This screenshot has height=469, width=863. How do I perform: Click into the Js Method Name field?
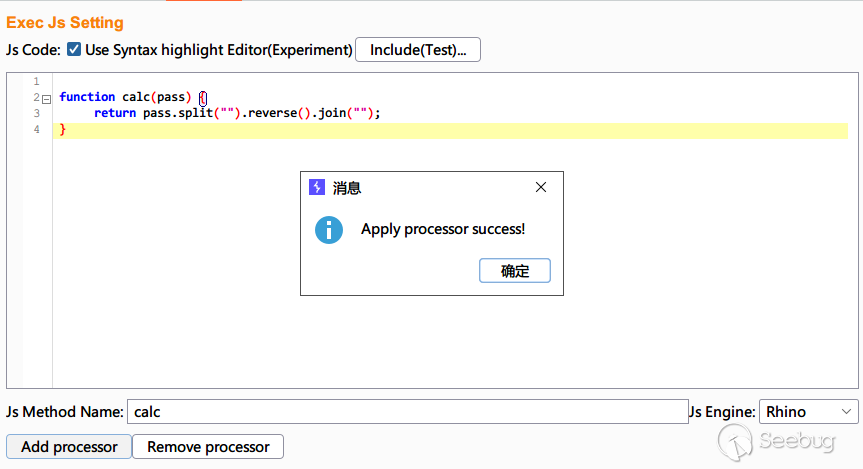tap(408, 412)
